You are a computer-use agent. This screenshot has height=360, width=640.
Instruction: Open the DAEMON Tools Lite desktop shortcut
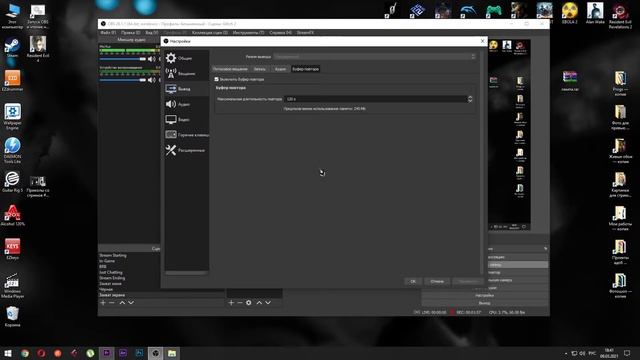pos(12,150)
